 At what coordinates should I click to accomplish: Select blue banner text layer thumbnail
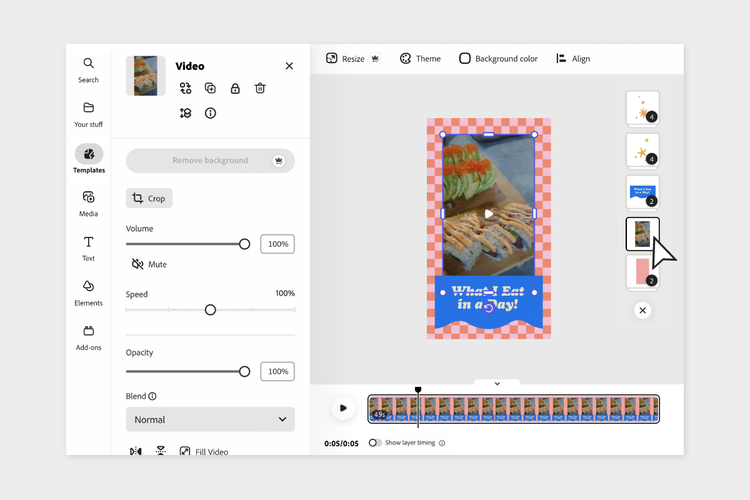pos(642,192)
